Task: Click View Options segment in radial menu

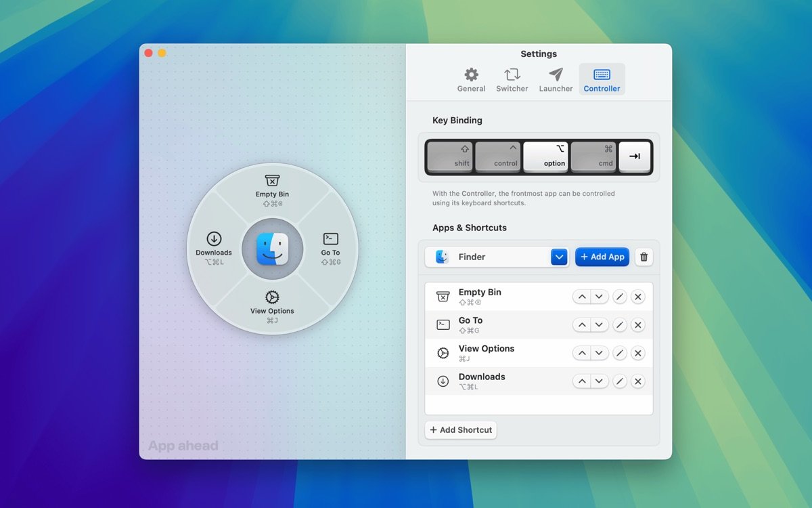Action: [x=272, y=305]
